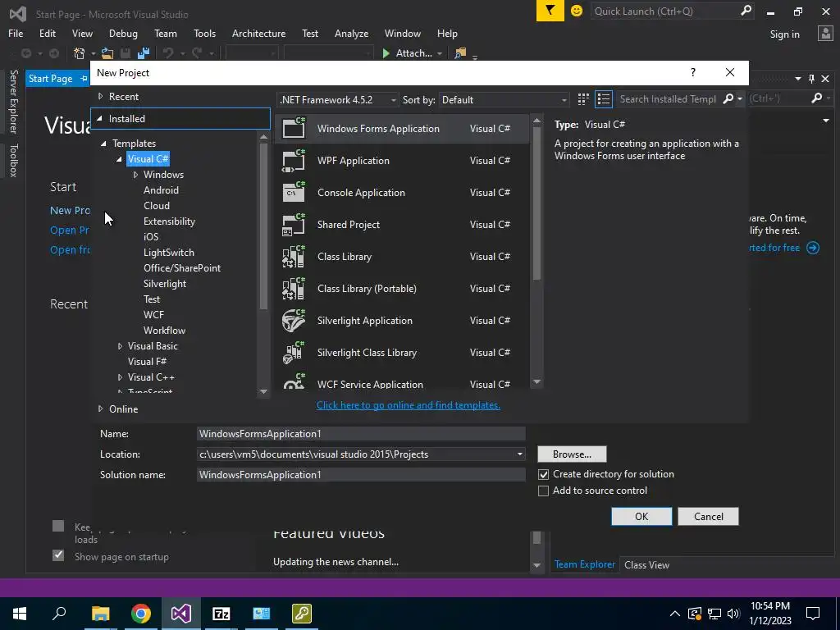The height and width of the screenshot is (630, 840).
Task: Click the Quick Launch search magnifier icon
Action: (746, 11)
